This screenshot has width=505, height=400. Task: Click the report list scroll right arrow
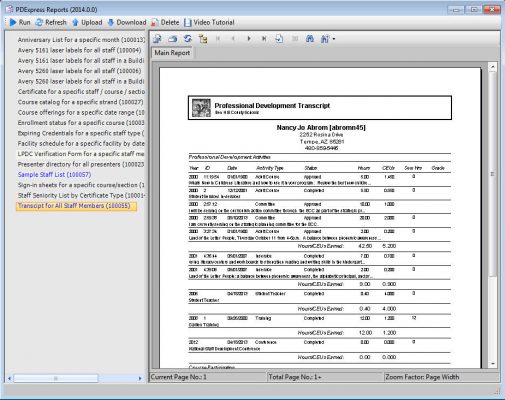(140, 378)
